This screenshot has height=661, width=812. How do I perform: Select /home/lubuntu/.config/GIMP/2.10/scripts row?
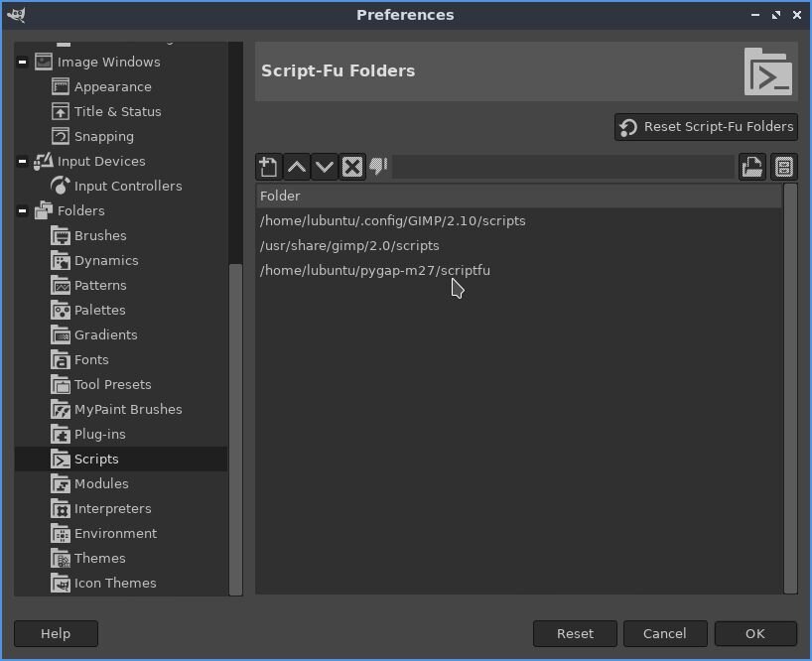pos(518,221)
